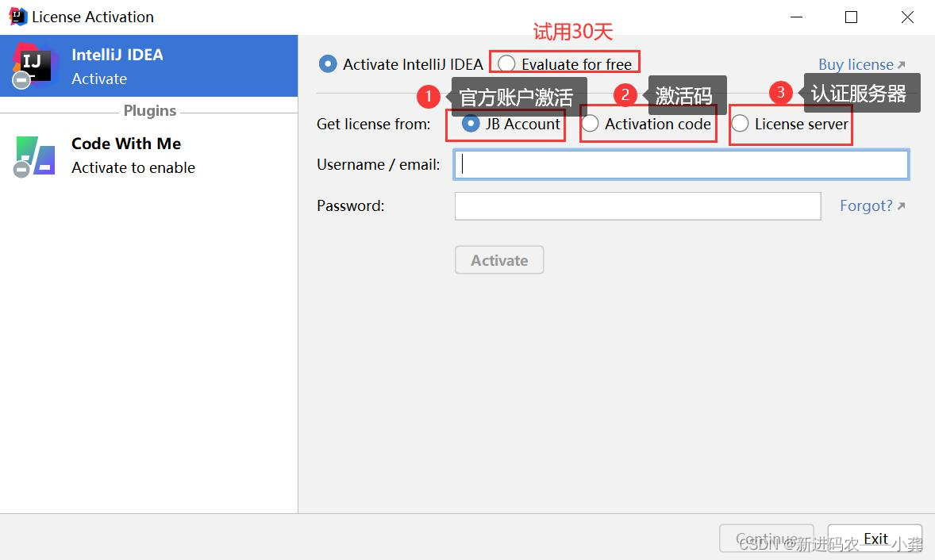Close the License Activation dialog

pyautogui.click(x=907, y=17)
